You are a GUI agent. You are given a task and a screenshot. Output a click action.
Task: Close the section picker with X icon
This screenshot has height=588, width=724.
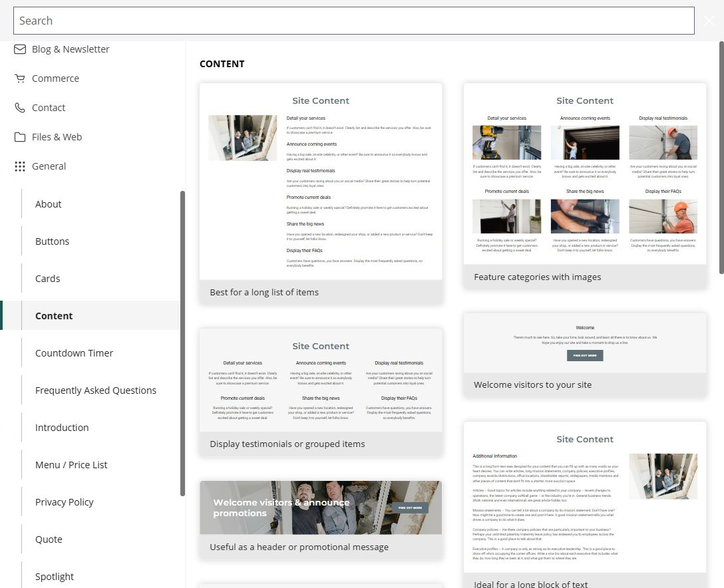(709, 21)
